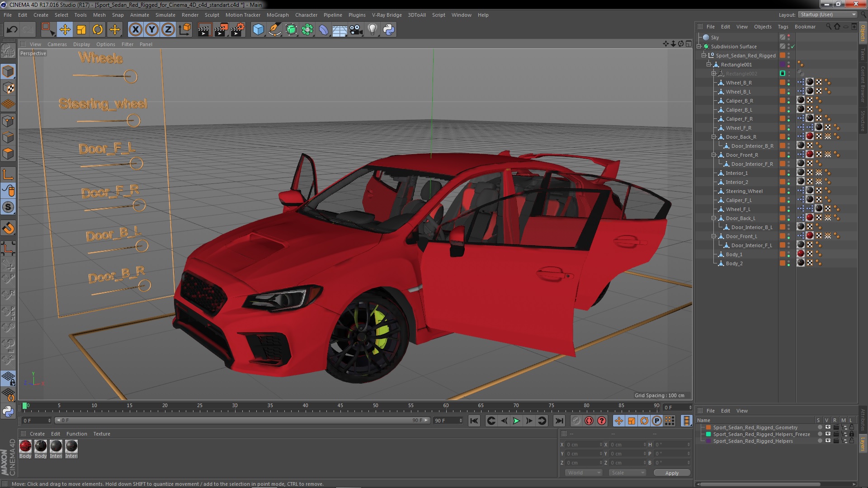Select the Move tool in the toolbar
Image resolution: width=868 pixels, height=488 pixels.
pyautogui.click(x=65, y=30)
